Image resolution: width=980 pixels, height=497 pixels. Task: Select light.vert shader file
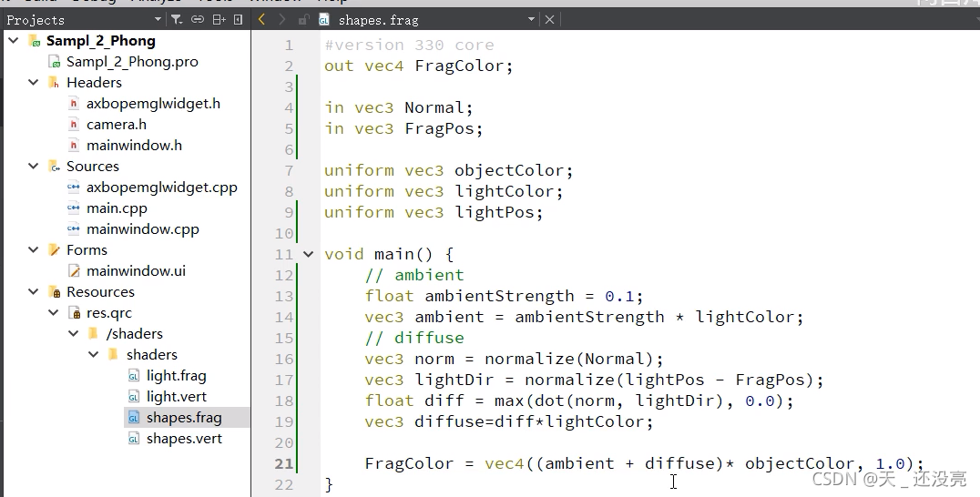pos(176,397)
